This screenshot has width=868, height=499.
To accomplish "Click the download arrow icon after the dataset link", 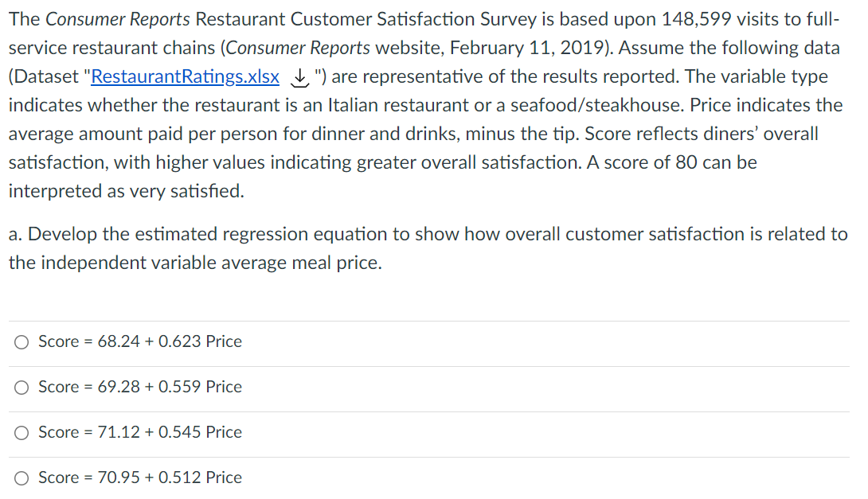I will coord(295,76).
